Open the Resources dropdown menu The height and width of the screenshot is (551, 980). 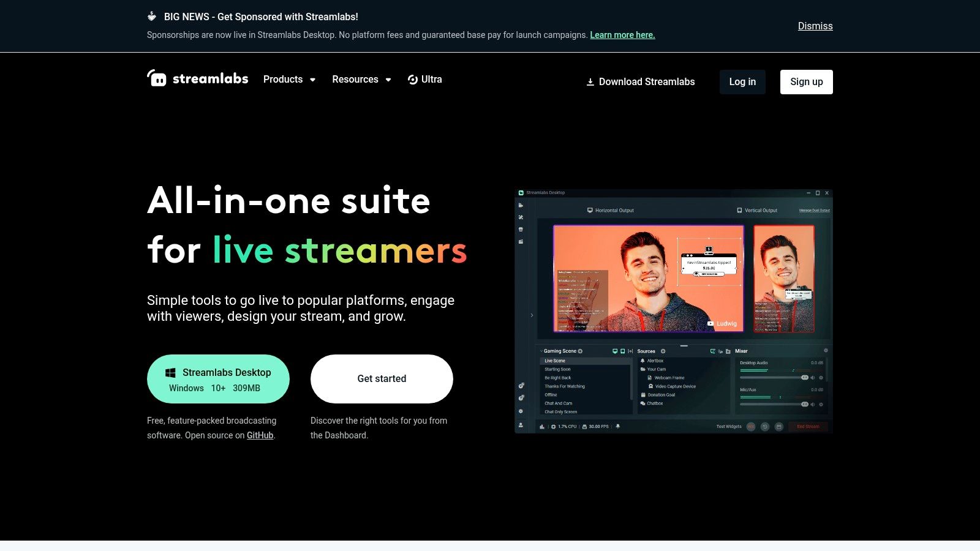(361, 79)
